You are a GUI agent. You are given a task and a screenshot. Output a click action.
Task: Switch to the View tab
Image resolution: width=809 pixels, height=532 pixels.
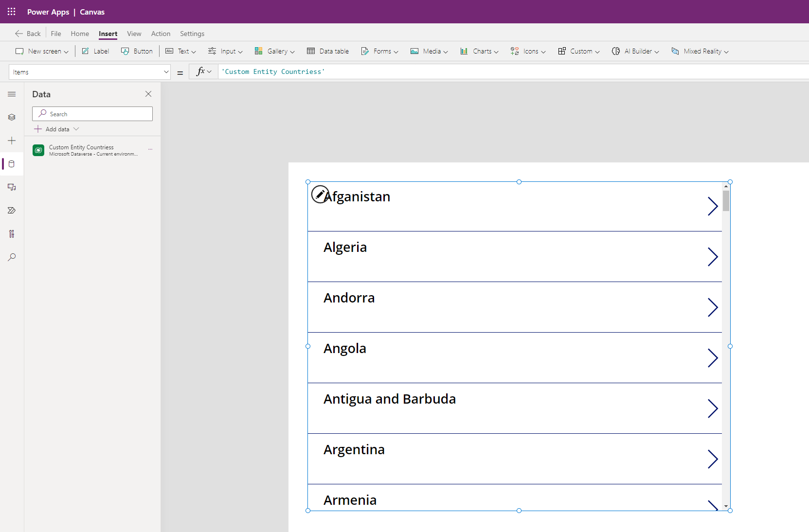[x=134, y=34]
